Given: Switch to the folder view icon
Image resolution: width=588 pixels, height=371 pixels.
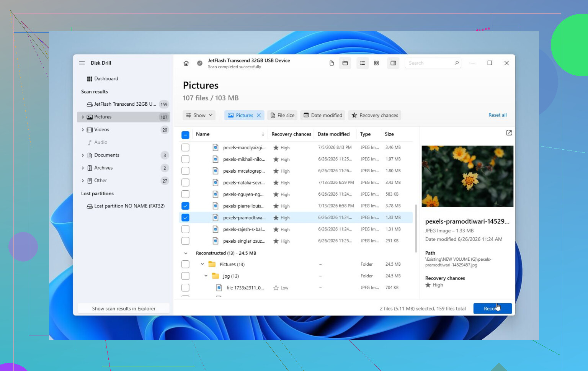Looking at the screenshot, I should (x=345, y=63).
